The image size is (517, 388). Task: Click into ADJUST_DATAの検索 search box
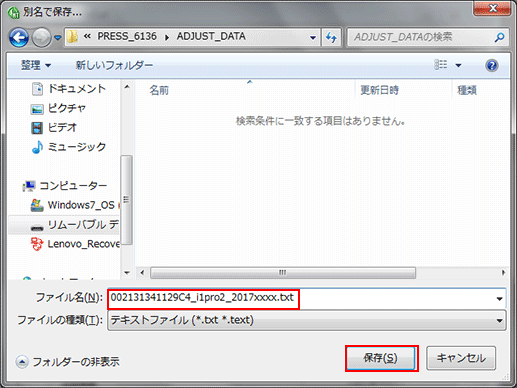tap(422, 37)
